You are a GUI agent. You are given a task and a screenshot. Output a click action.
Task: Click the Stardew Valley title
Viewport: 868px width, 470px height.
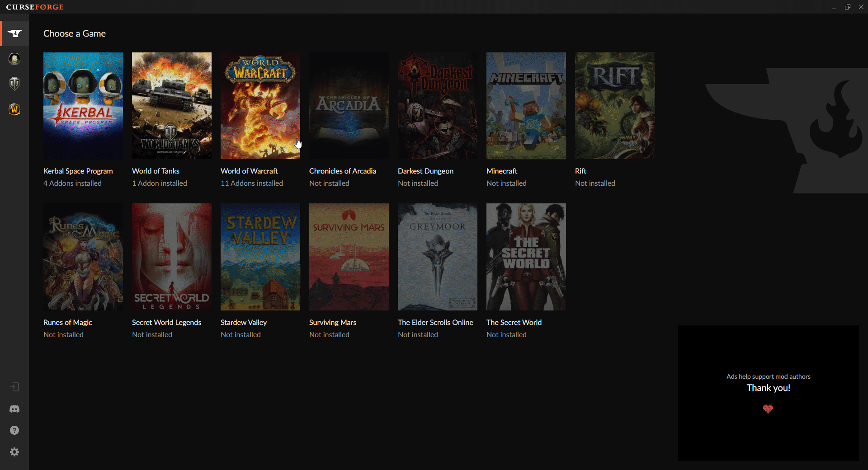click(x=244, y=323)
